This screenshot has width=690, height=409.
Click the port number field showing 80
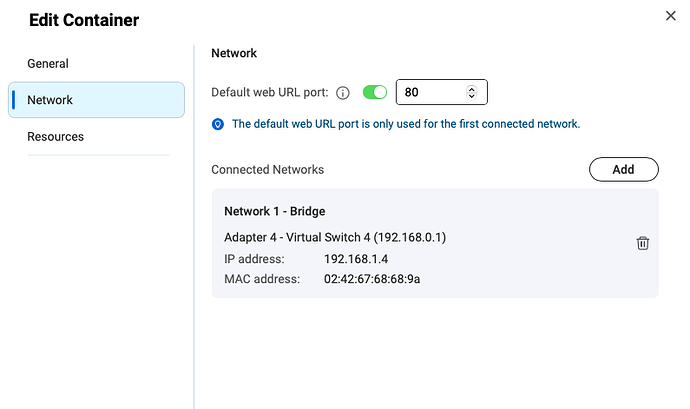[430, 93]
